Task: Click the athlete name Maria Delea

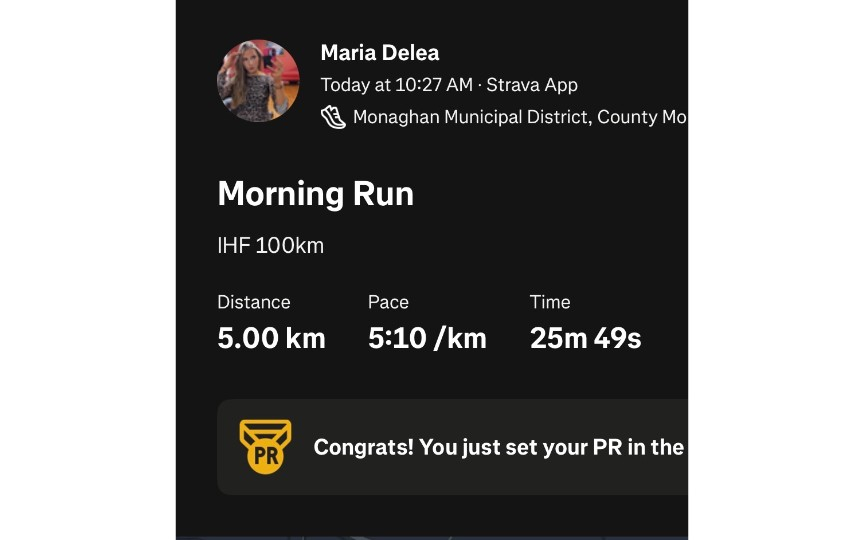Action: pos(380,53)
